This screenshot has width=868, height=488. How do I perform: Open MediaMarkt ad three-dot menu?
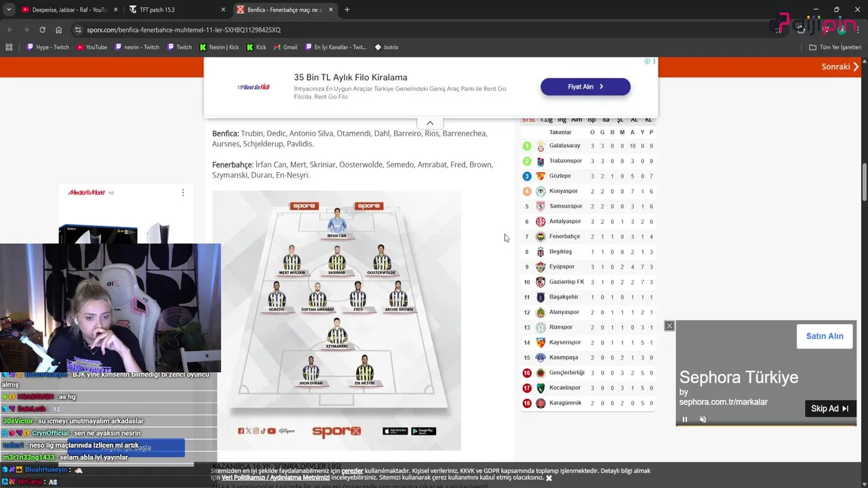pyautogui.click(x=182, y=192)
